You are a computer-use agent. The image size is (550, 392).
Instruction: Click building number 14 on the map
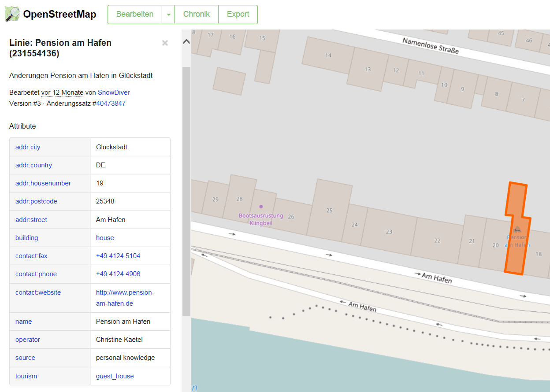click(x=328, y=55)
